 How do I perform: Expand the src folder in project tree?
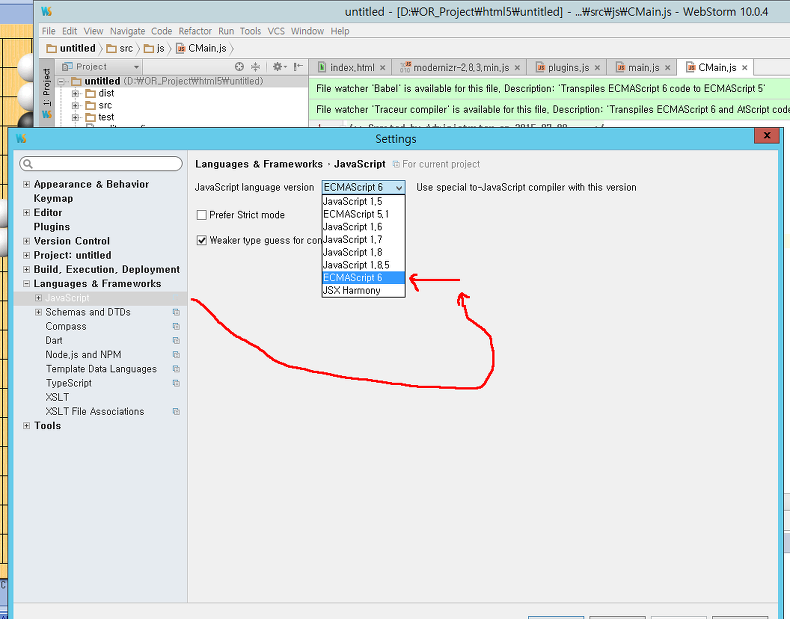[76, 105]
